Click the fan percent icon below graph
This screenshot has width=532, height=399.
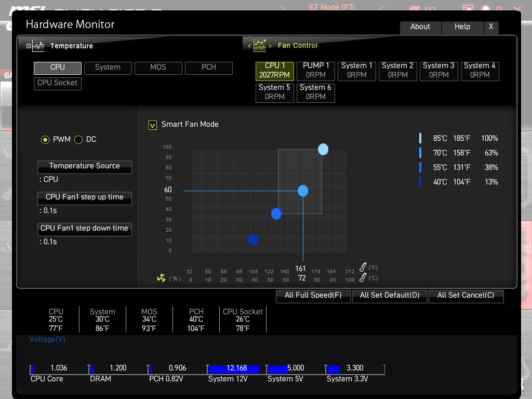(x=161, y=278)
